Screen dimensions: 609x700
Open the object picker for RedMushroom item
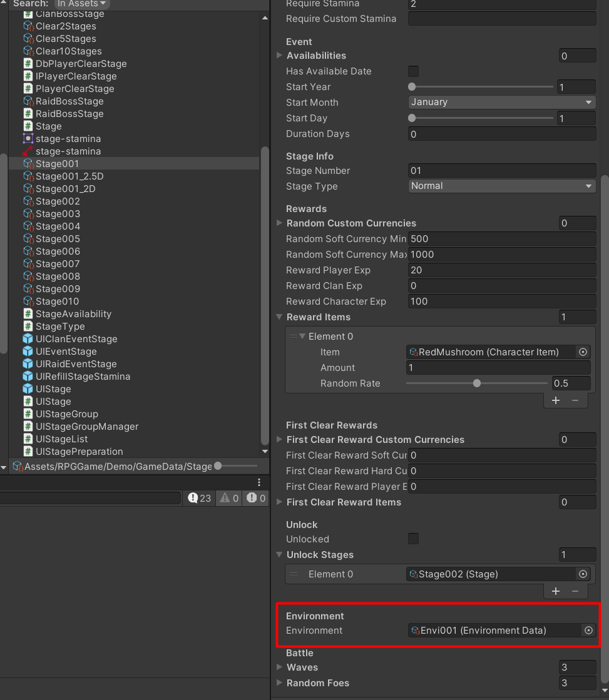pyautogui.click(x=583, y=352)
